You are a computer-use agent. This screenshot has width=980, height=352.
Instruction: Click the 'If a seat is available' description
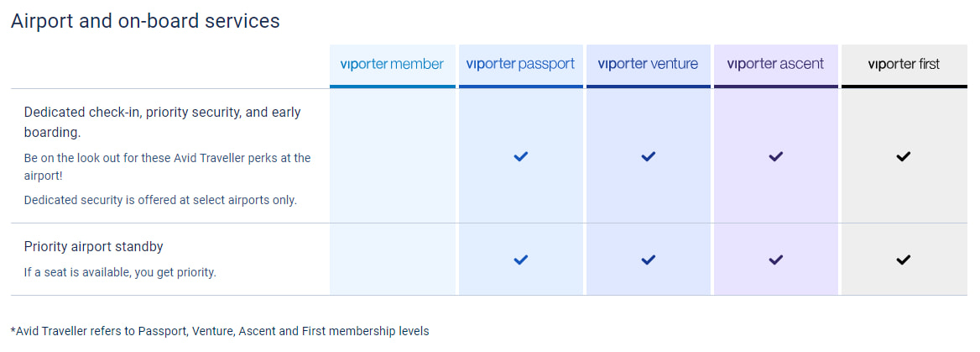[120, 272]
